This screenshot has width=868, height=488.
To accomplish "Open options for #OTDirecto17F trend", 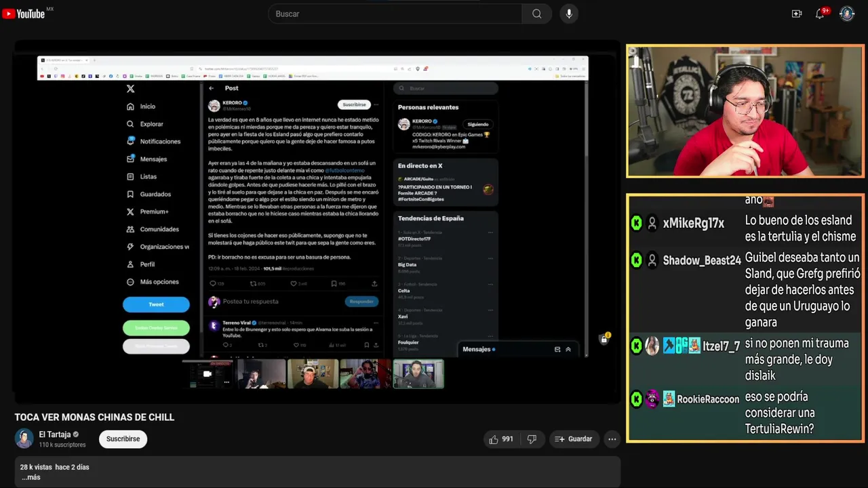I will coord(490,232).
